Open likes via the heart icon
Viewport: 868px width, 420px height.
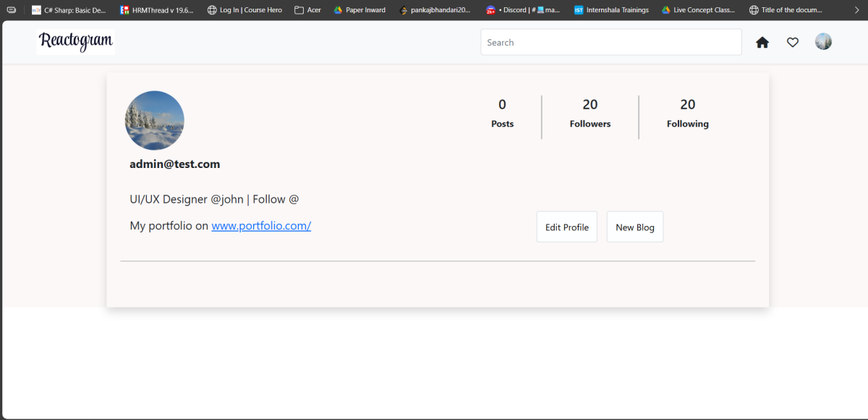pos(793,43)
